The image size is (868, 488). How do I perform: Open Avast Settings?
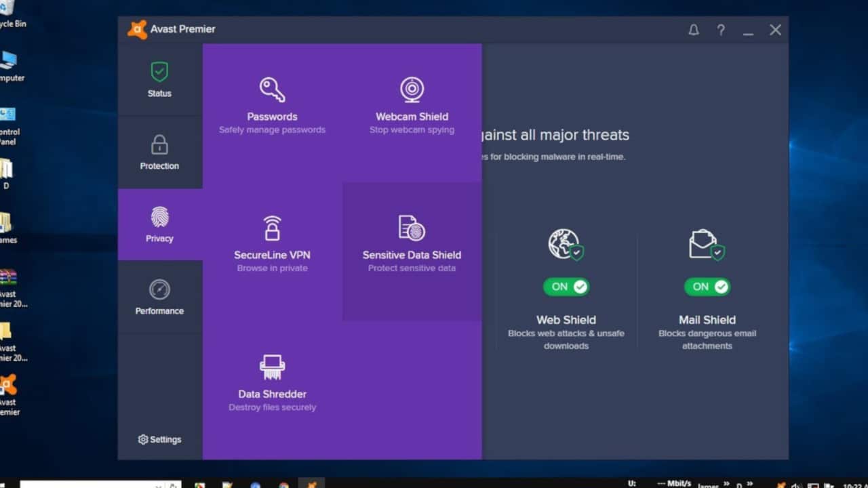tap(160, 439)
